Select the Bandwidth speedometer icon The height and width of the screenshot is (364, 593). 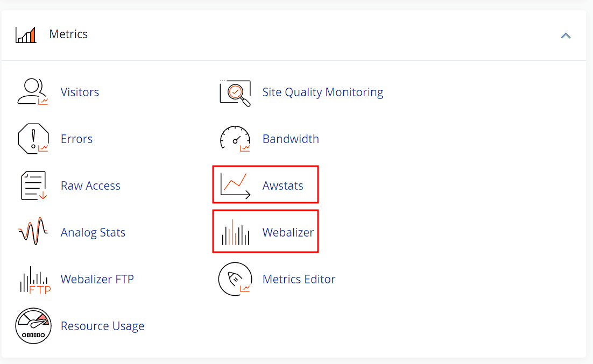pyautogui.click(x=235, y=138)
